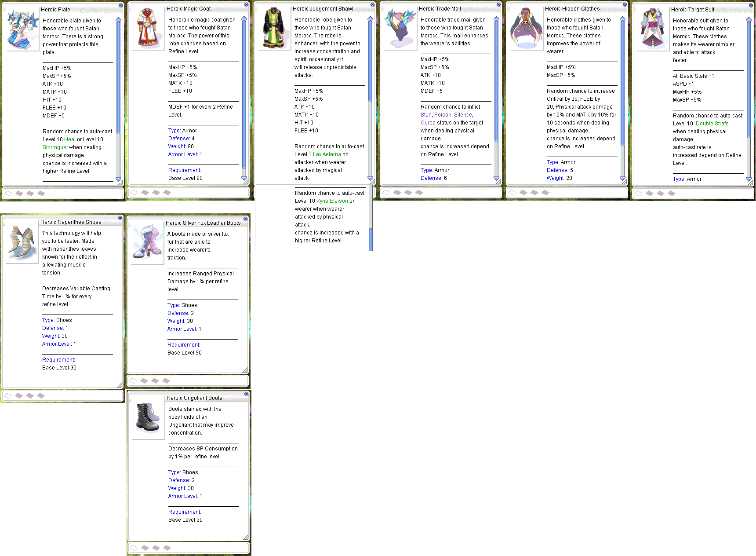Click the Heroic Nepenthes Shoes item image
The image size is (756, 556).
[22, 243]
